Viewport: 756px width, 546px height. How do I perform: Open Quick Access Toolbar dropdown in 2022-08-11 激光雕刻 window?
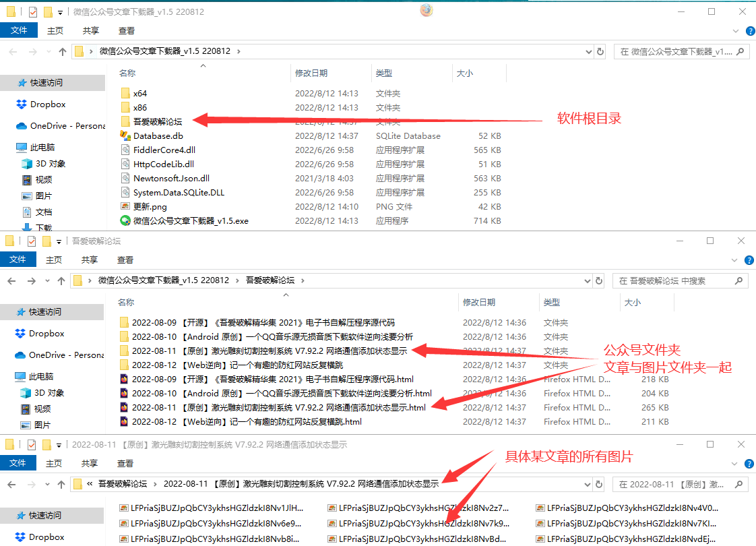point(59,445)
